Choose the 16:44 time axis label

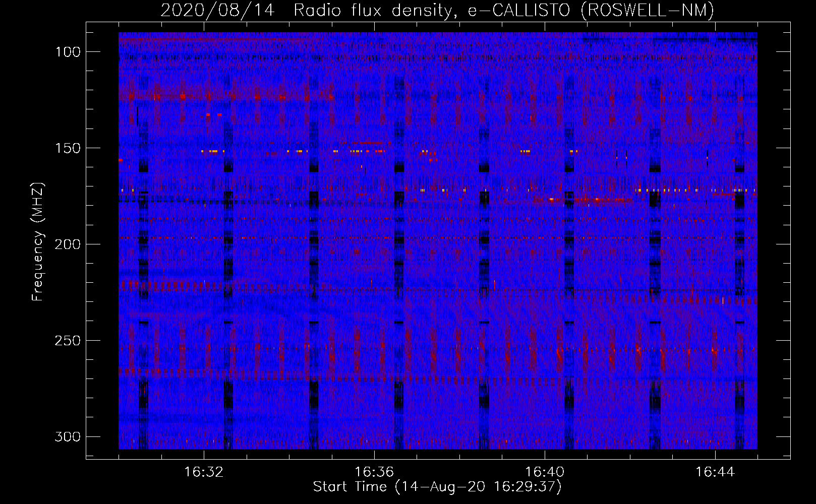click(715, 472)
